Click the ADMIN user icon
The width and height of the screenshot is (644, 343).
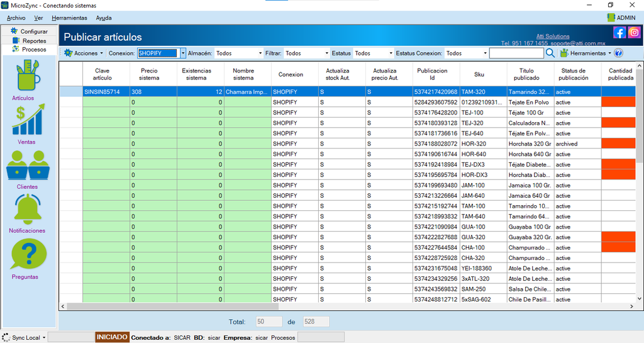[x=611, y=18]
